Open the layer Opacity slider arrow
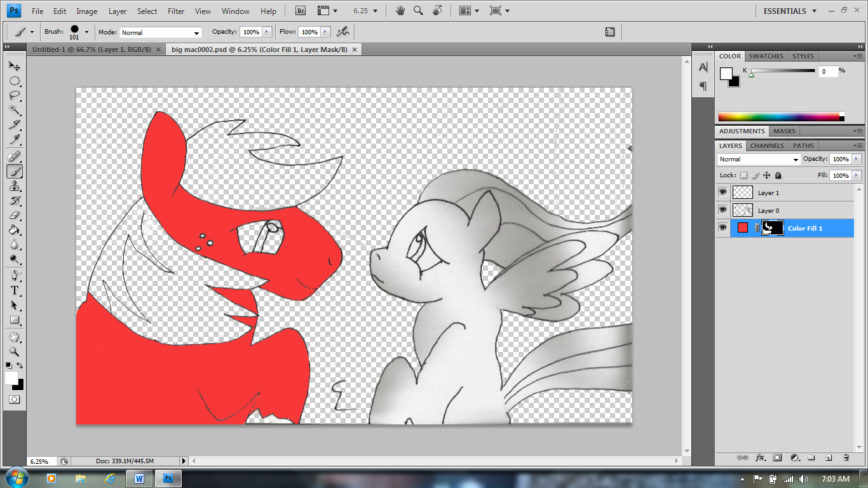The height and width of the screenshot is (488, 868). tap(857, 159)
